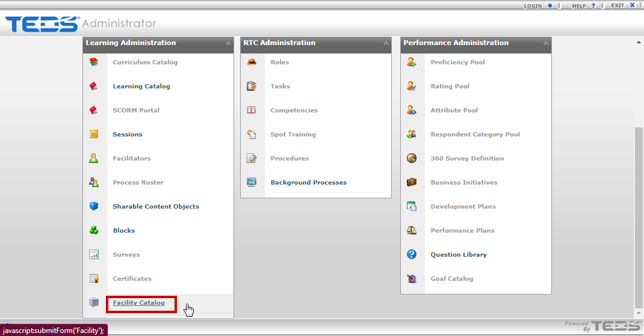Image resolution: width=644 pixels, height=336 pixels.
Task: Click the Competencies label
Action: pyautogui.click(x=294, y=111)
